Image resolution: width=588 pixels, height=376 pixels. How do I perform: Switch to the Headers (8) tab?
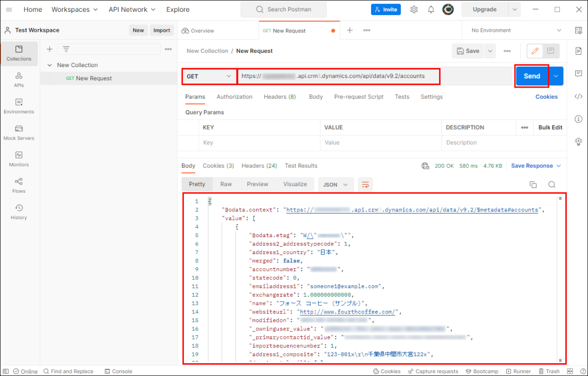click(x=280, y=97)
